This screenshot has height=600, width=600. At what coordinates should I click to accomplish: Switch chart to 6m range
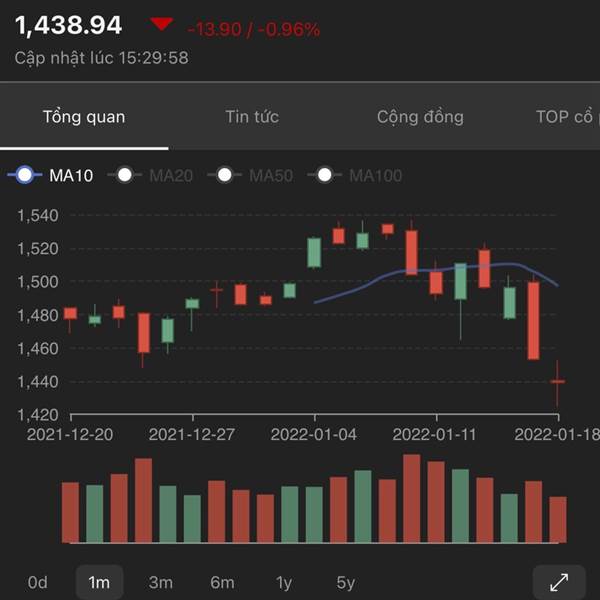(x=222, y=582)
